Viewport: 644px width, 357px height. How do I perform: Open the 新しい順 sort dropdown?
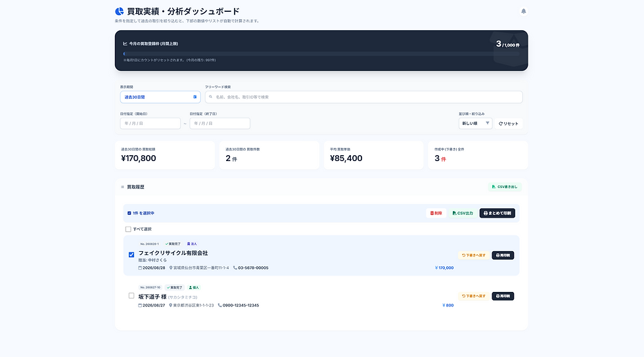tap(475, 123)
